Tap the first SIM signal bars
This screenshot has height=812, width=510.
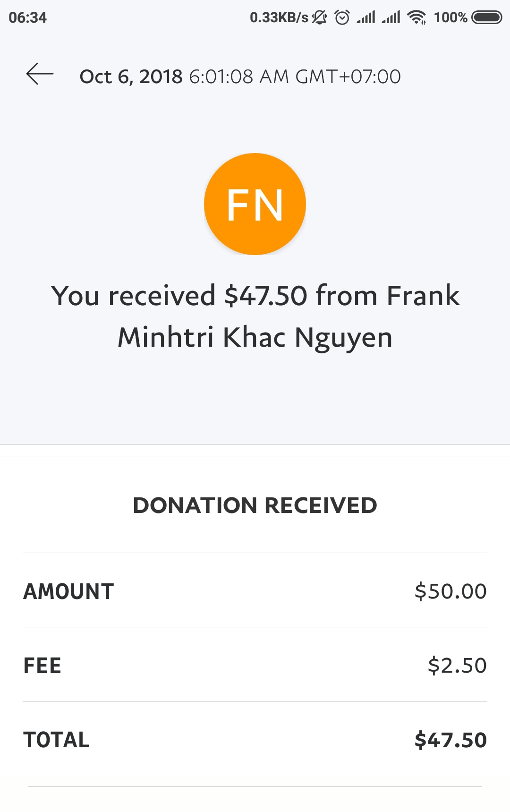click(x=366, y=17)
